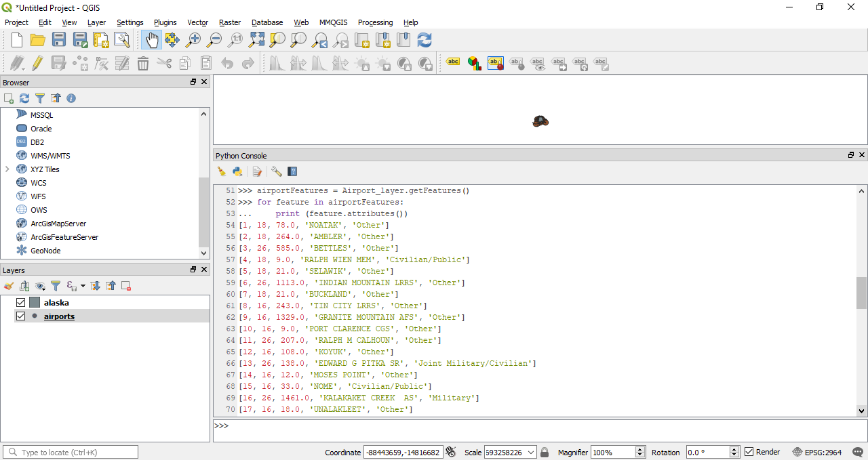This screenshot has width=868, height=460.
Task: Open a project with the folder icon
Action: pyautogui.click(x=37, y=40)
